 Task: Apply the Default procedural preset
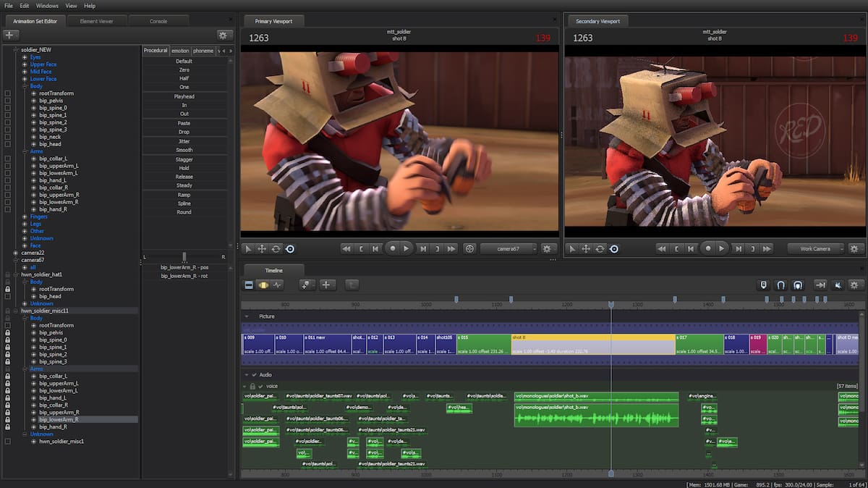click(184, 61)
